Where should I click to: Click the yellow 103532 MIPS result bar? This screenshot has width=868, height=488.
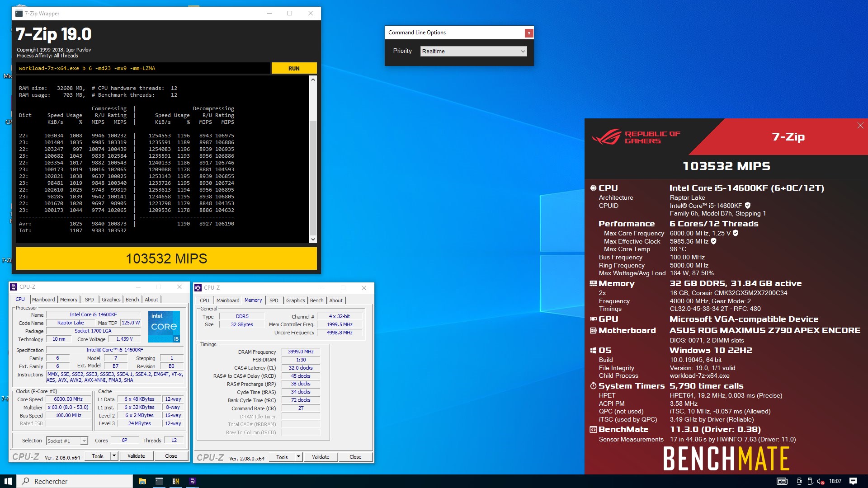pos(166,258)
